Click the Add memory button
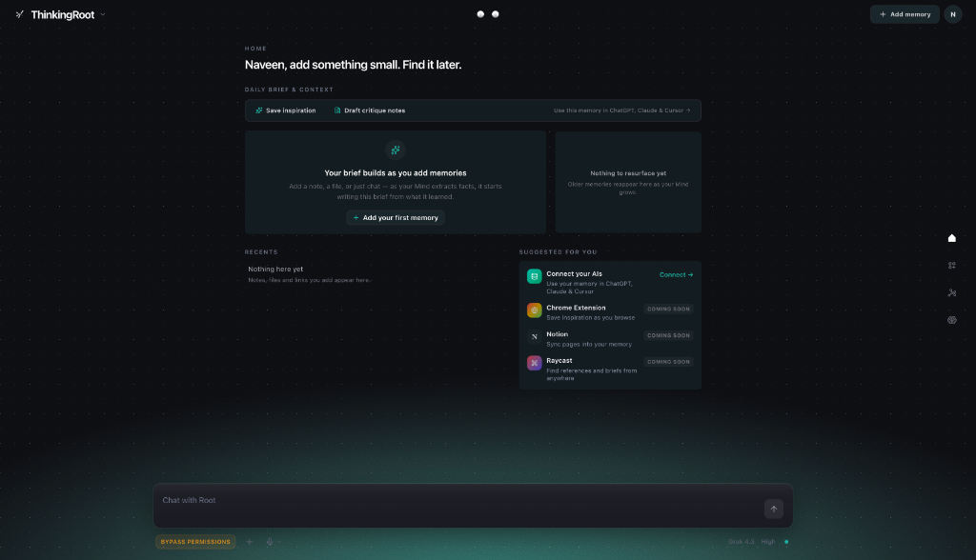The width and height of the screenshot is (976, 560). 905,14
